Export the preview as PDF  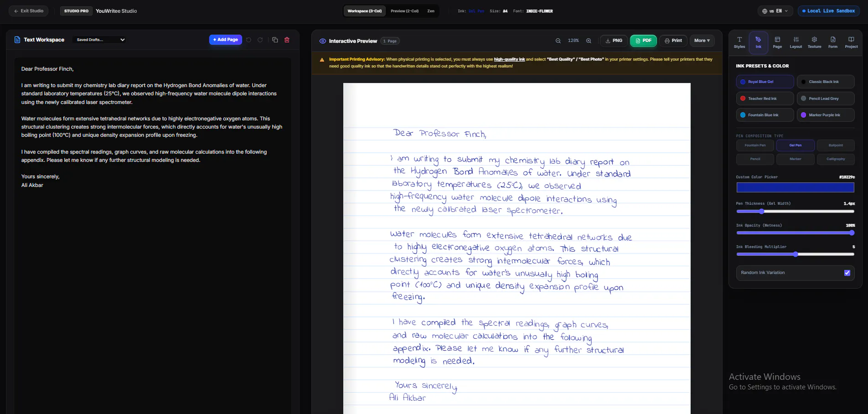tap(644, 41)
